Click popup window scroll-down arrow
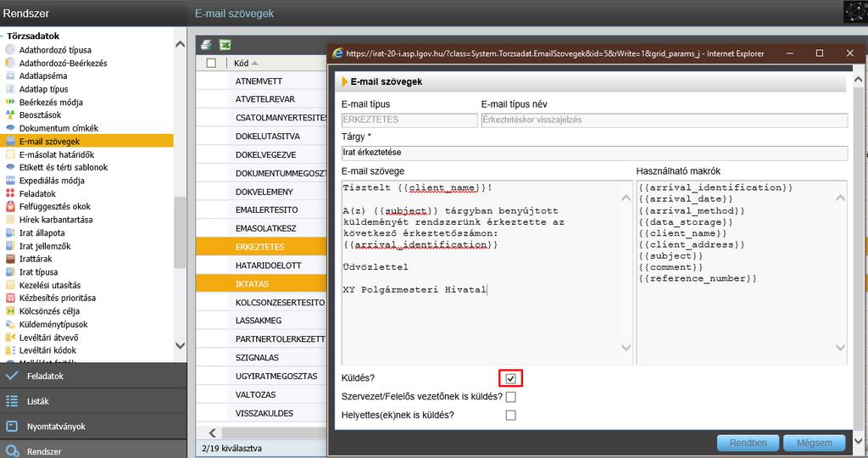Image resolution: width=868 pixels, height=458 pixels. pyautogui.click(x=858, y=441)
